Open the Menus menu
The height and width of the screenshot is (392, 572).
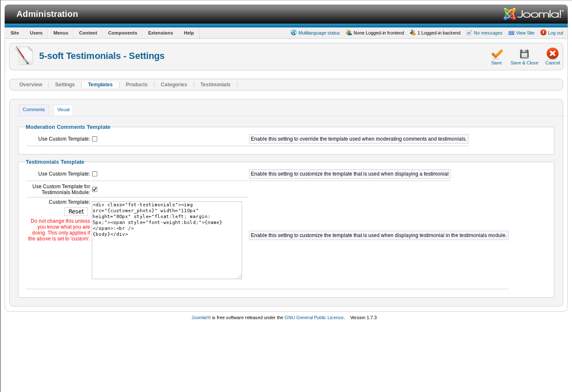(61, 33)
